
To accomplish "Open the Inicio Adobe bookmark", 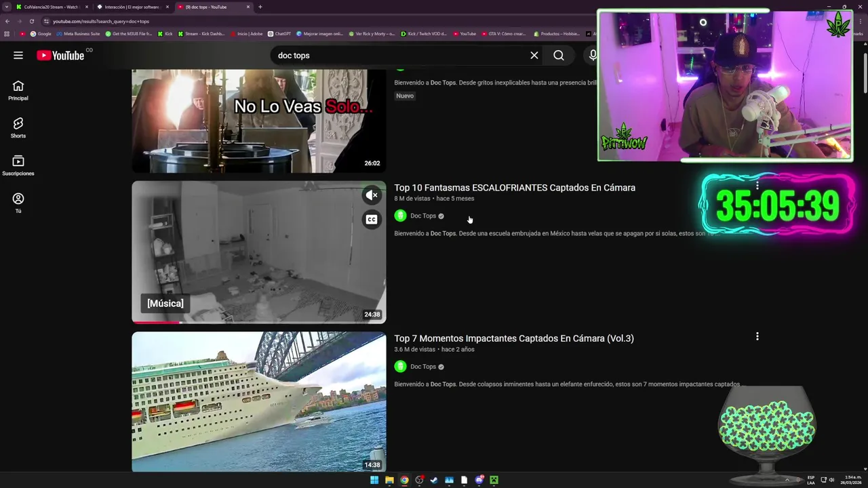I will coord(246,34).
